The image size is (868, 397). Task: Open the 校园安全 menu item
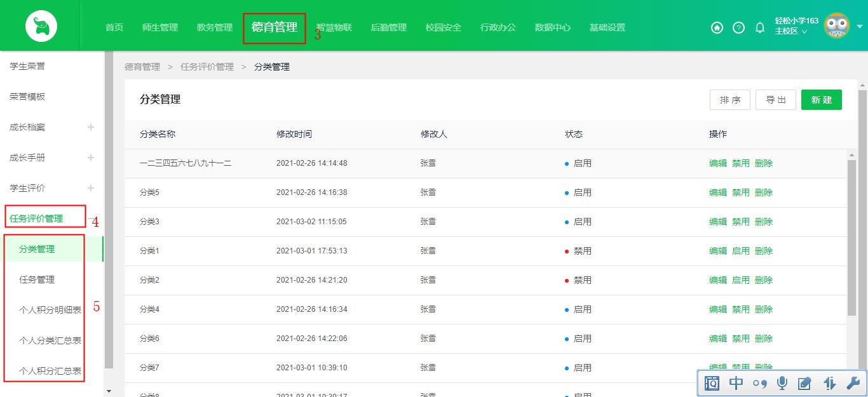pos(443,28)
